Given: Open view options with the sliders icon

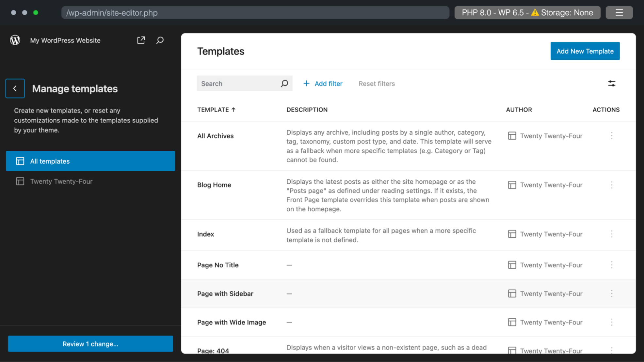Looking at the screenshot, I should [611, 83].
